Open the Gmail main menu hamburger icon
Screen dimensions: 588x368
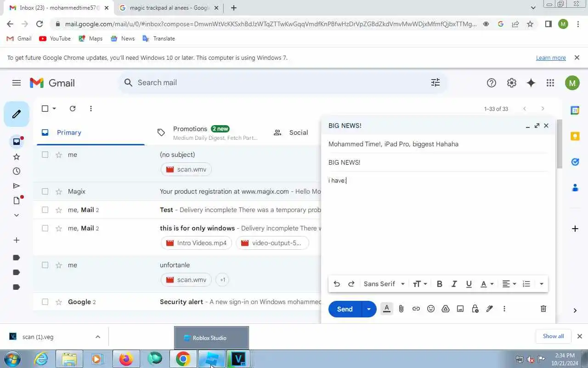[17, 83]
